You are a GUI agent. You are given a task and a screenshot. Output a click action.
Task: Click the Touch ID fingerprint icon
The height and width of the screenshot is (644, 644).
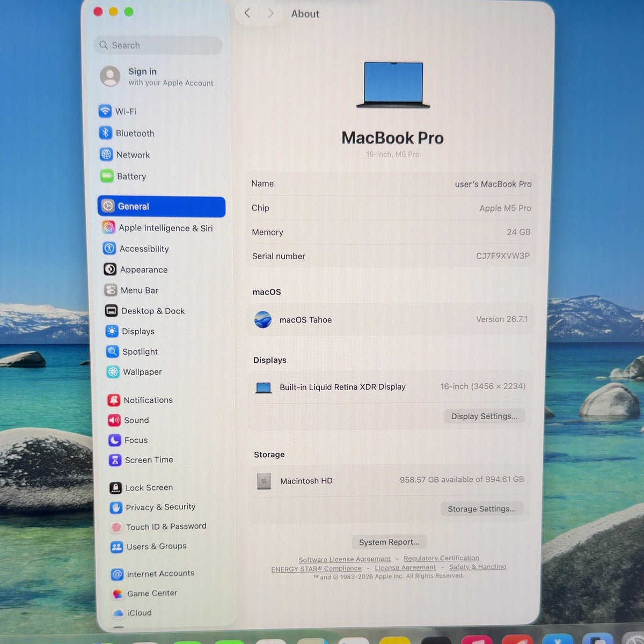116,527
